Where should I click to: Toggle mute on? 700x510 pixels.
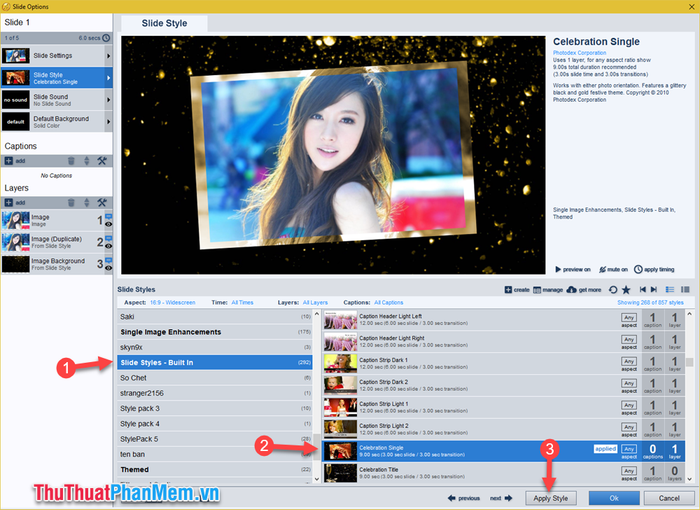point(613,269)
